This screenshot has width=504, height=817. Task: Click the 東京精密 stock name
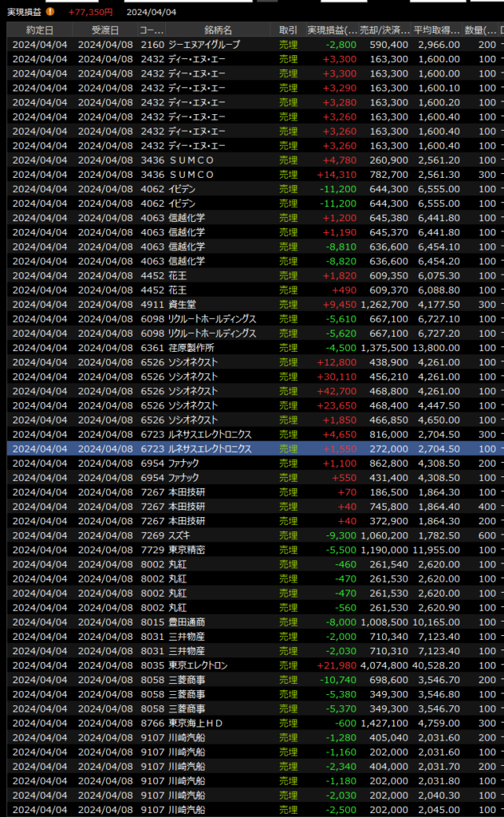click(x=186, y=550)
